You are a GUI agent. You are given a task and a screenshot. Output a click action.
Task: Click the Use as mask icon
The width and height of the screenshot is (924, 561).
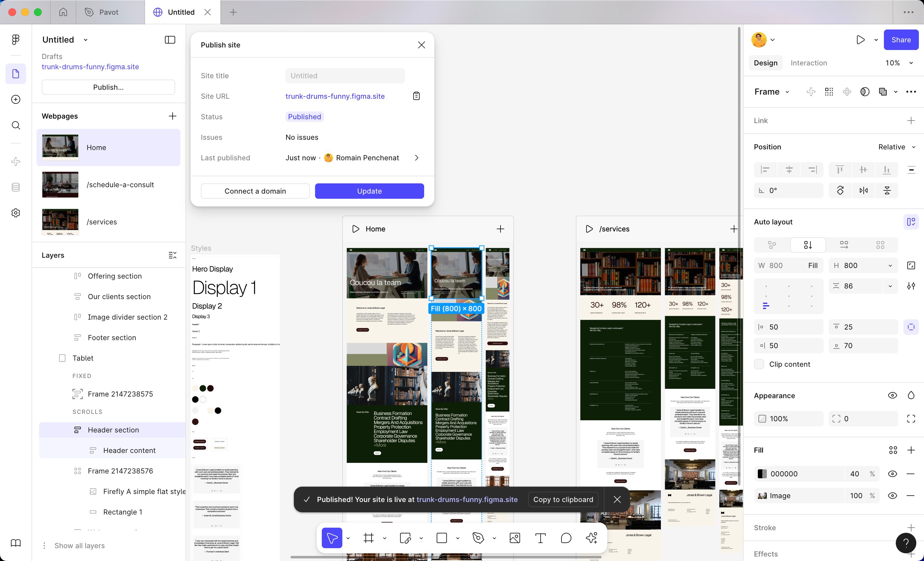[x=865, y=92]
